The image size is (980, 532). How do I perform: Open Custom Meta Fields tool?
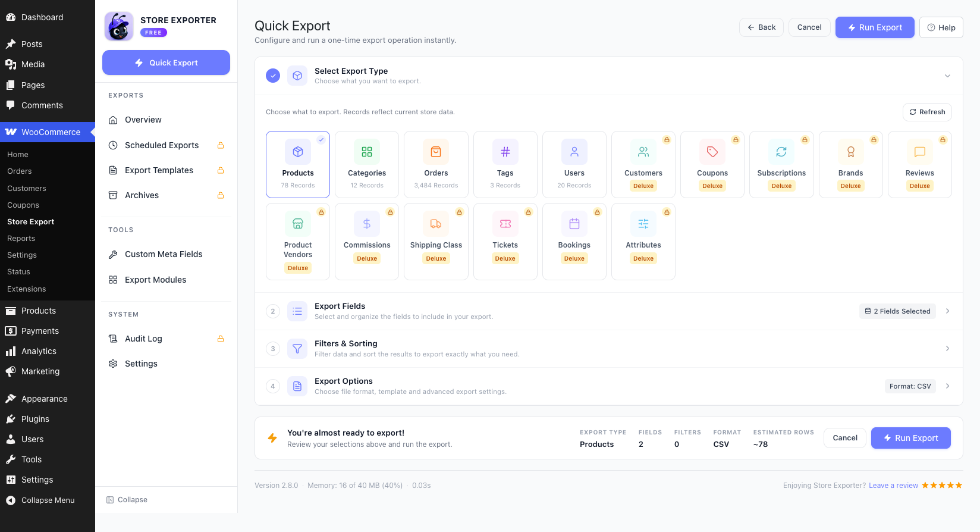(166, 254)
